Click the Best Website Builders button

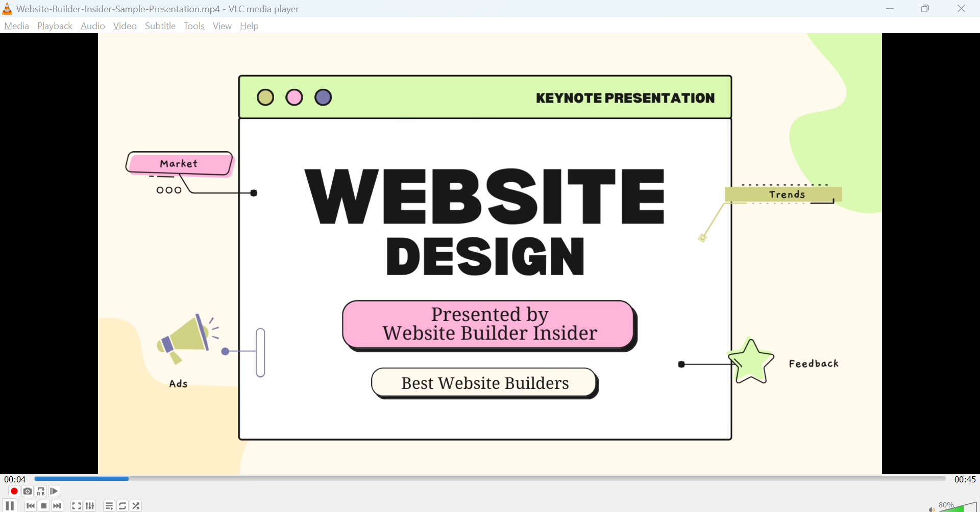pyautogui.click(x=485, y=383)
